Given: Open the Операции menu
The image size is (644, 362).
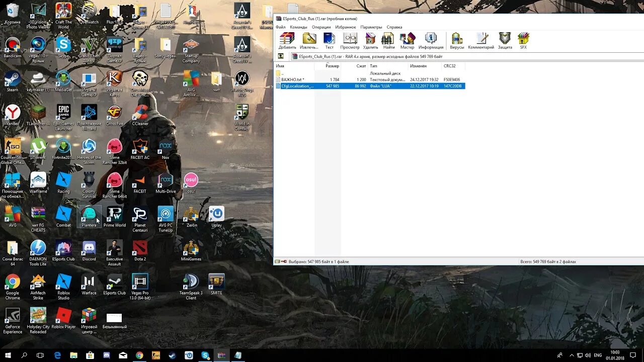Looking at the screenshot, I should (321, 27).
